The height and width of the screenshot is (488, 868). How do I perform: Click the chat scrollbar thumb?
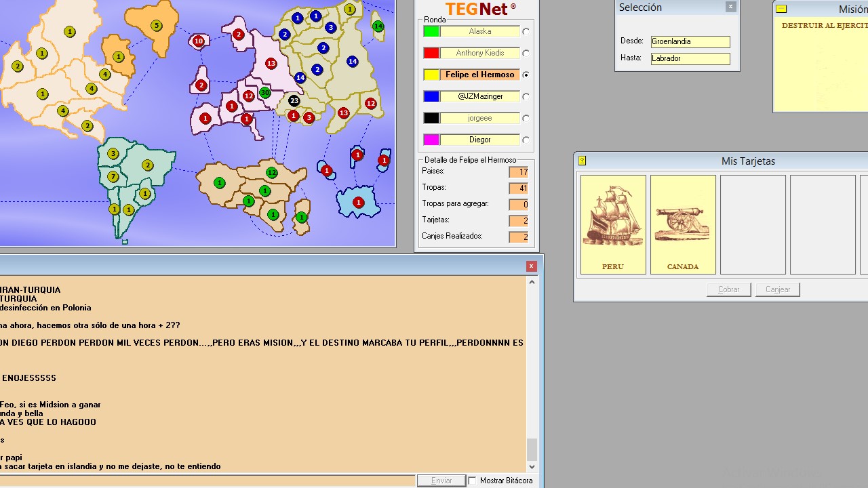pos(532,449)
